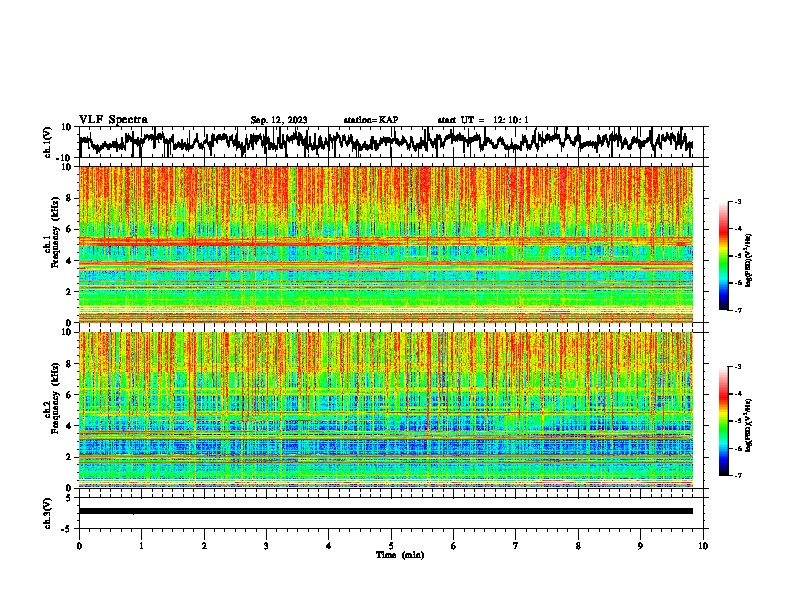792x612 pixels.
Task: Click the time axis tick label "2"
Action: pyautogui.click(x=204, y=546)
